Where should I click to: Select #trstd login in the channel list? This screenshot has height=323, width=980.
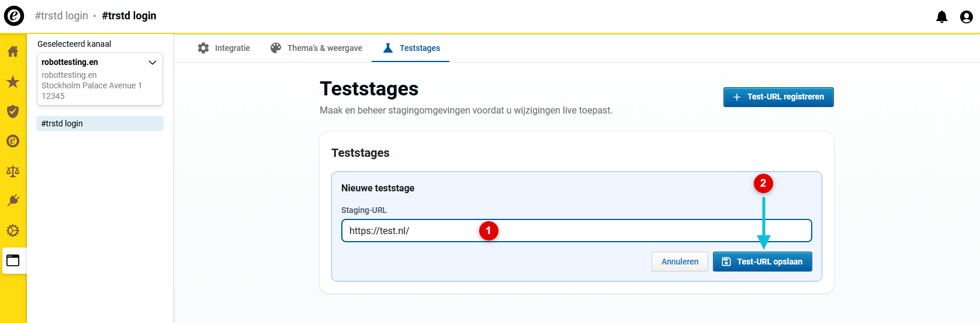pyautogui.click(x=100, y=123)
